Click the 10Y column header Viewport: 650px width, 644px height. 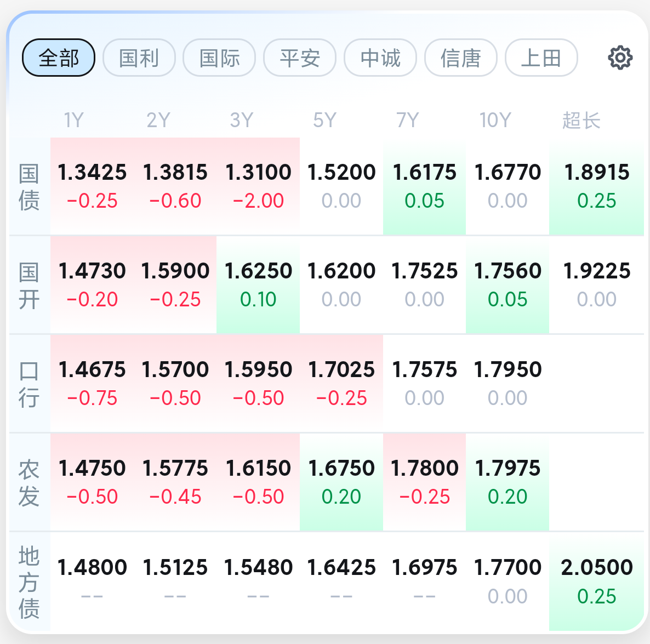pyautogui.click(x=495, y=120)
